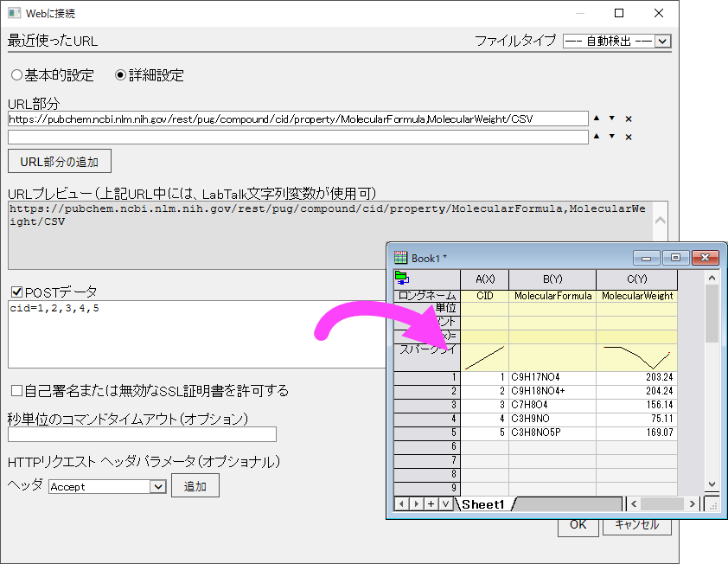Delete the first URL part row
This screenshot has width=728, height=564.
click(x=629, y=119)
